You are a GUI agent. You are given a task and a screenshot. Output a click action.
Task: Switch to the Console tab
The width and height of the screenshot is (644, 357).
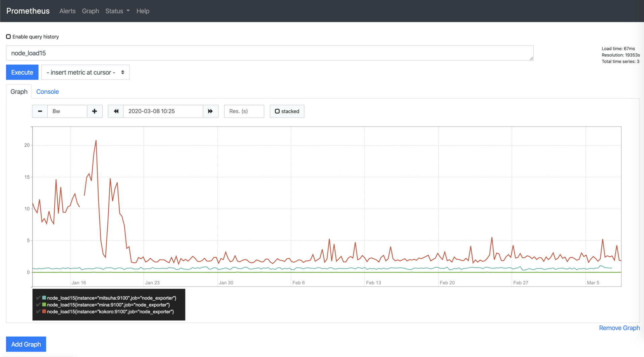[x=47, y=91]
